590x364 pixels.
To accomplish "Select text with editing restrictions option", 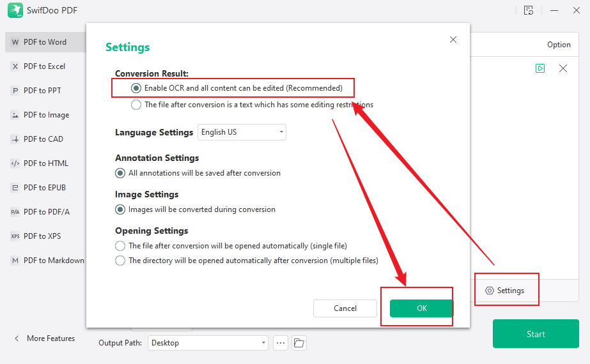I will pyautogui.click(x=136, y=105).
